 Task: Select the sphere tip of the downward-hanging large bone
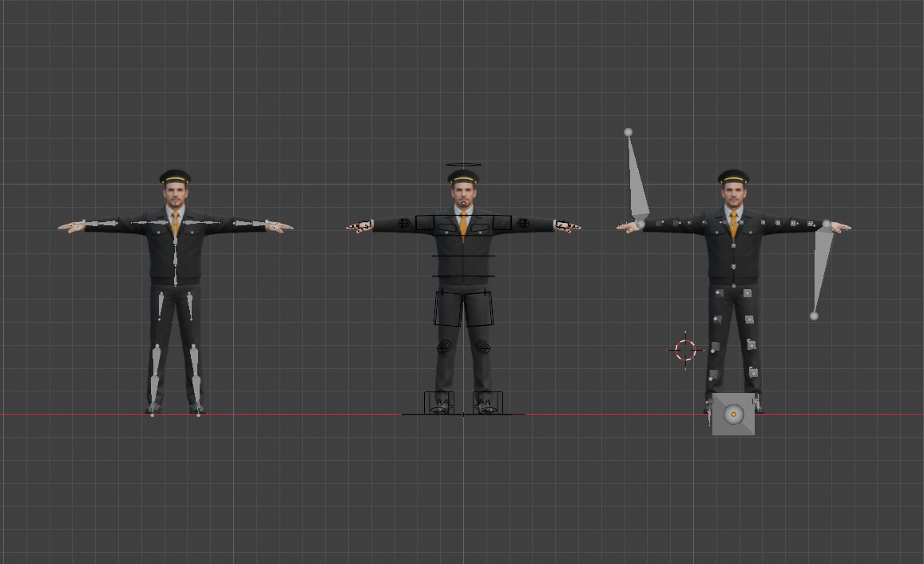click(x=814, y=316)
